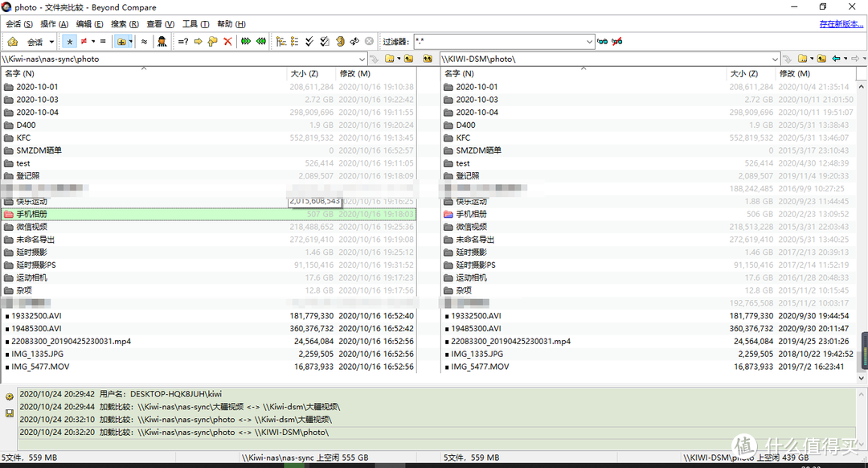Click the Move files hand icon
Screen dimensions: 868x468
212,42
